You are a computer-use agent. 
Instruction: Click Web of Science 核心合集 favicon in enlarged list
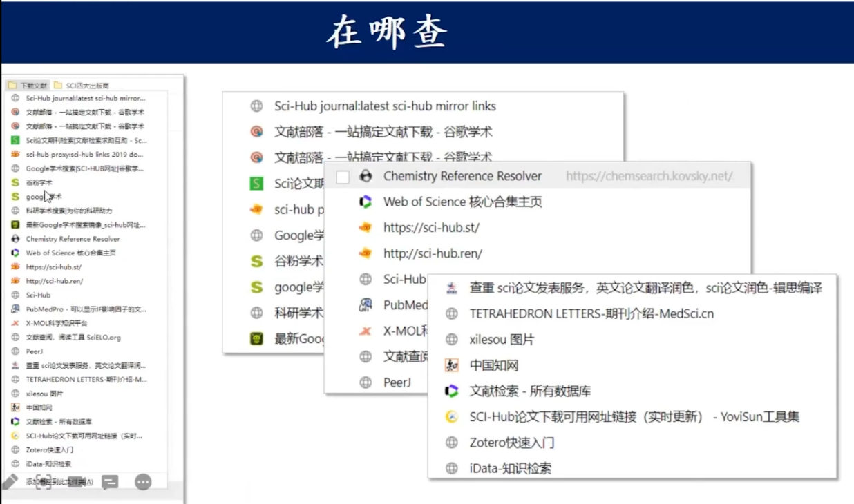click(x=366, y=202)
